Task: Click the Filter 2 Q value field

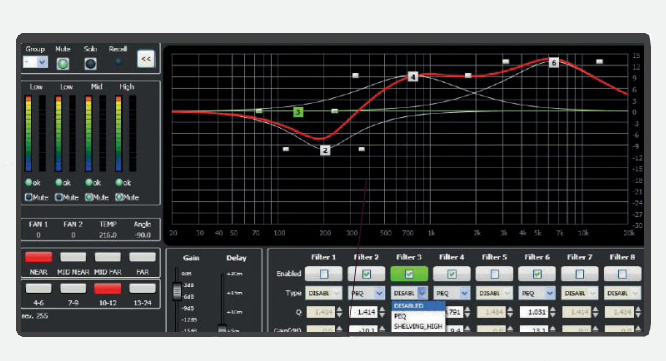Action: 364,312
